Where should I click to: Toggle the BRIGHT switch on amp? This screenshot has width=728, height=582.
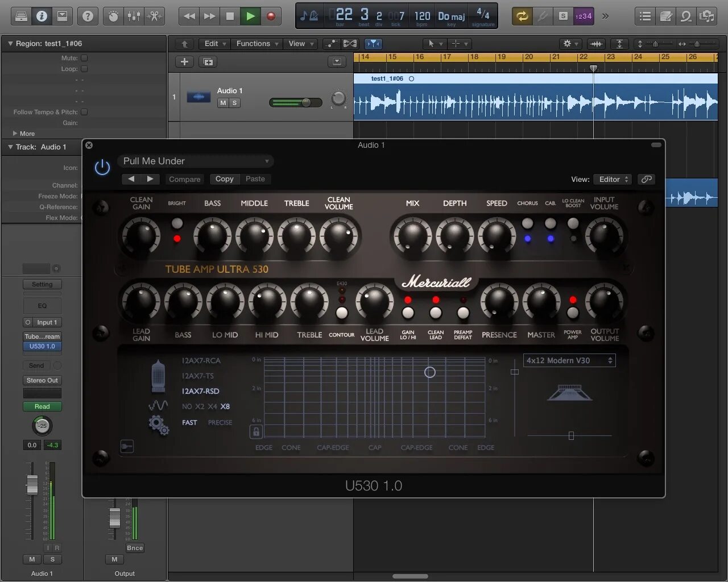pyautogui.click(x=177, y=223)
